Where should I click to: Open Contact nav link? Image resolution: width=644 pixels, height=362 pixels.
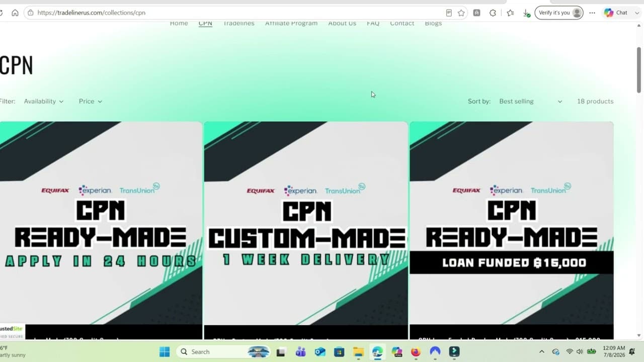point(402,23)
